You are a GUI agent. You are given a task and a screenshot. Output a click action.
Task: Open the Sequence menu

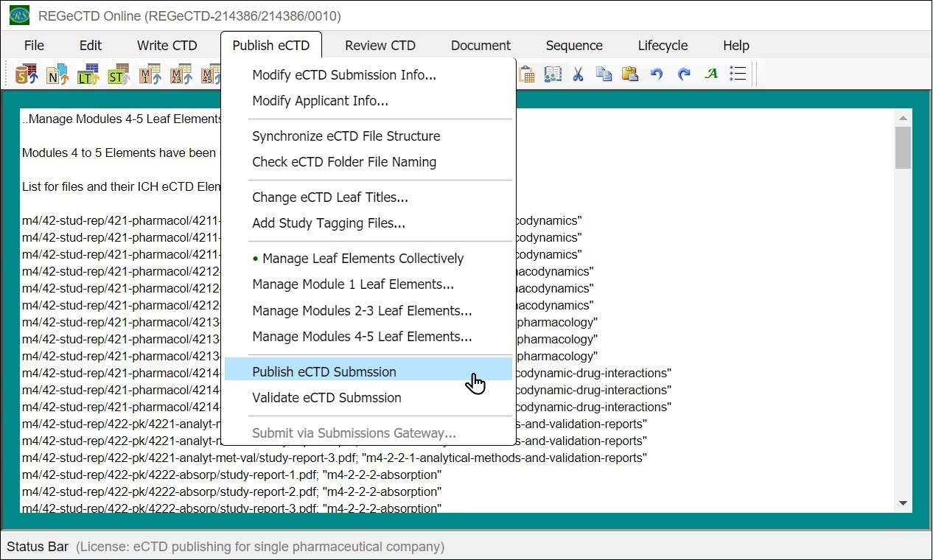574,46
